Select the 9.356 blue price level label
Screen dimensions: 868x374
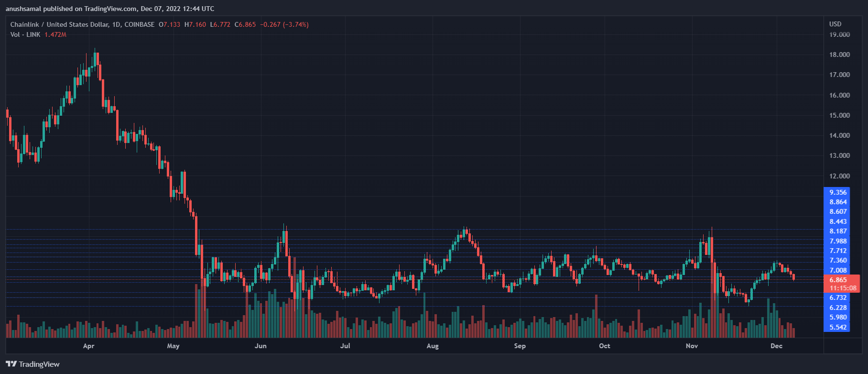tap(838, 192)
